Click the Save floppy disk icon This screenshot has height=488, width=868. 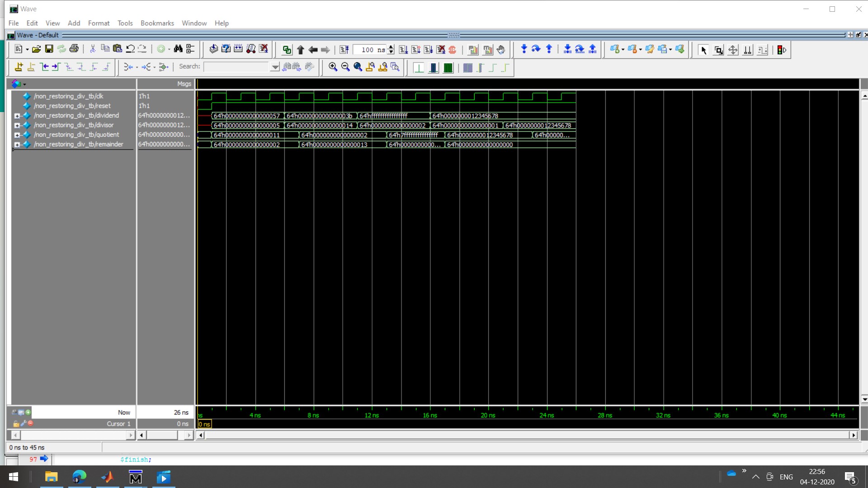(49, 49)
